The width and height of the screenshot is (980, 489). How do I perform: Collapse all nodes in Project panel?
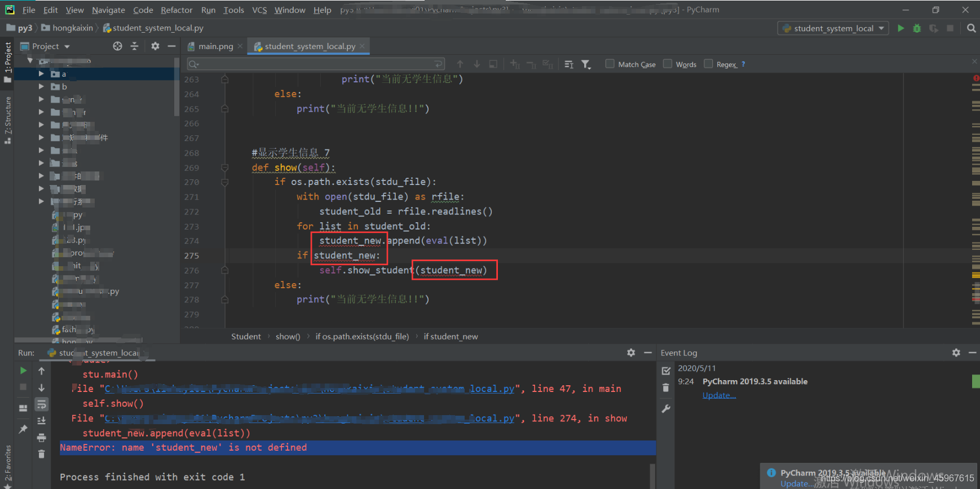coord(134,46)
